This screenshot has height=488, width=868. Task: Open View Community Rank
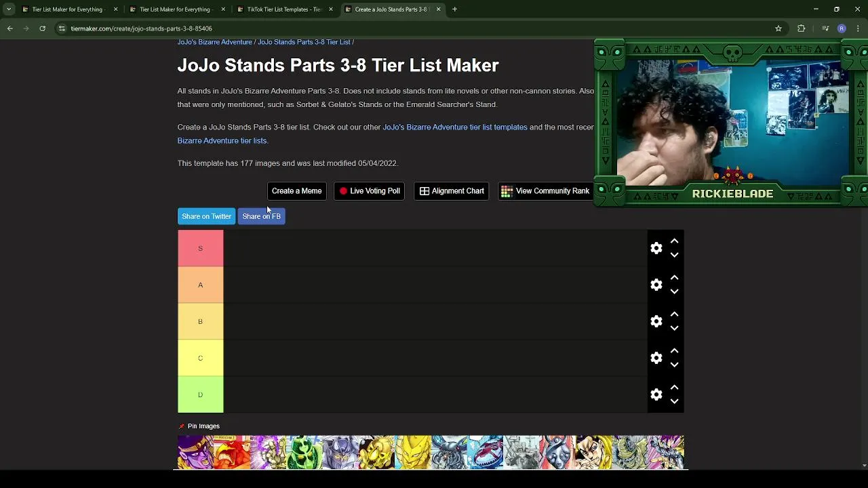(x=545, y=191)
